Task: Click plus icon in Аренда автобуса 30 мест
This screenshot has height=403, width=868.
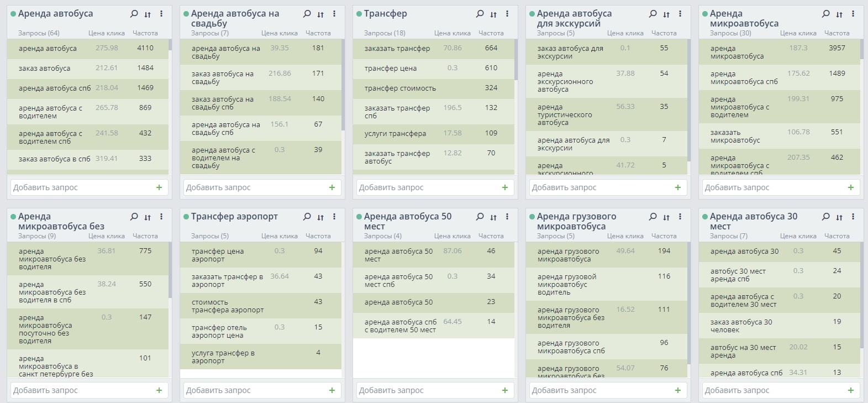Action: (x=851, y=390)
